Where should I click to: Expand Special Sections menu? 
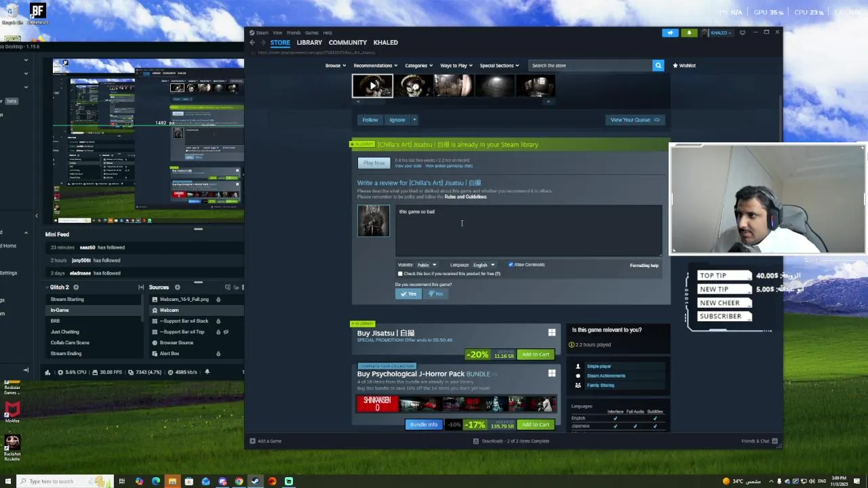point(499,66)
